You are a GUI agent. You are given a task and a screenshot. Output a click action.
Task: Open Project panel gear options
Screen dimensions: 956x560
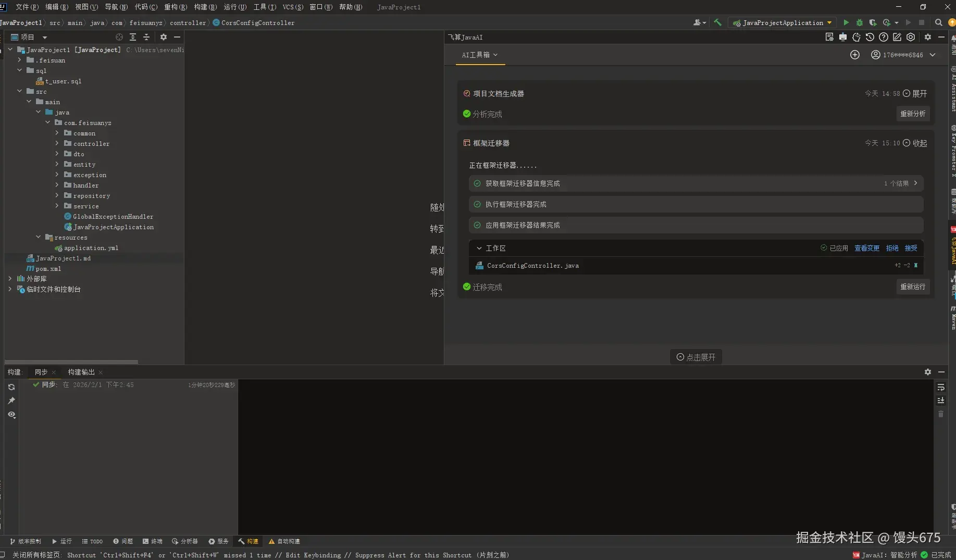[164, 37]
